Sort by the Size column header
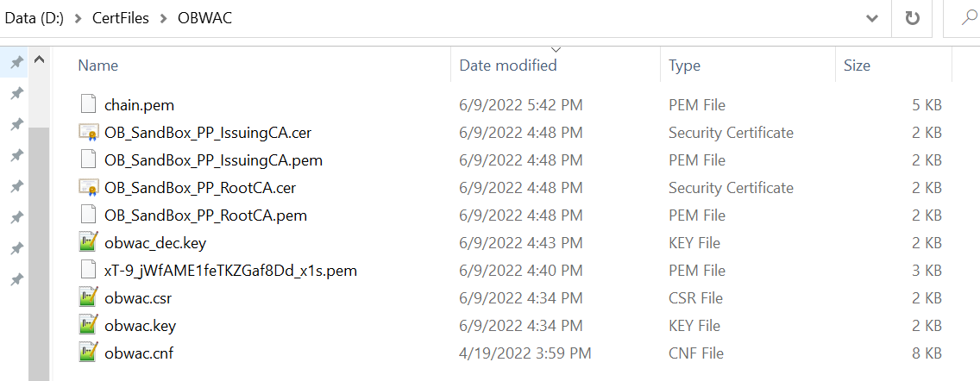 point(857,66)
